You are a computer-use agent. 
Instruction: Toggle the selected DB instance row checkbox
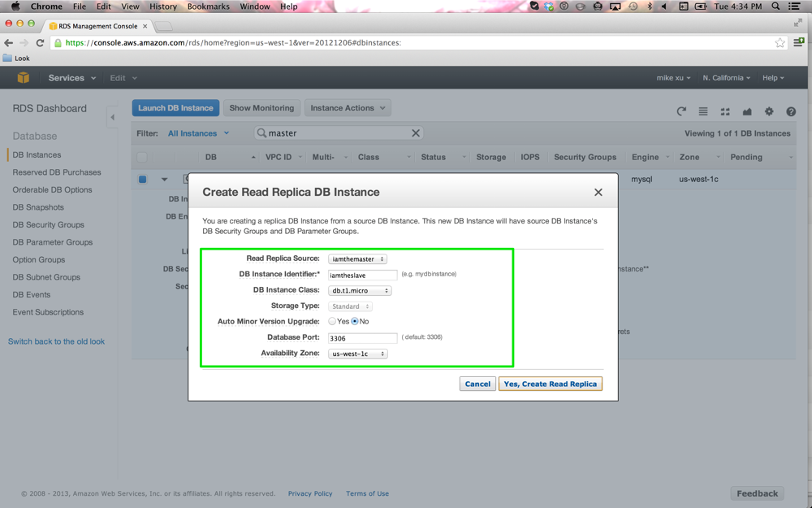142,179
